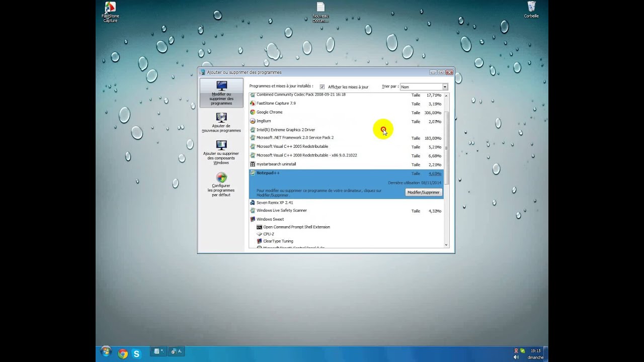Click the Notepad++ icon in selected row
Image resolution: width=644 pixels, height=362 pixels.
(253, 173)
